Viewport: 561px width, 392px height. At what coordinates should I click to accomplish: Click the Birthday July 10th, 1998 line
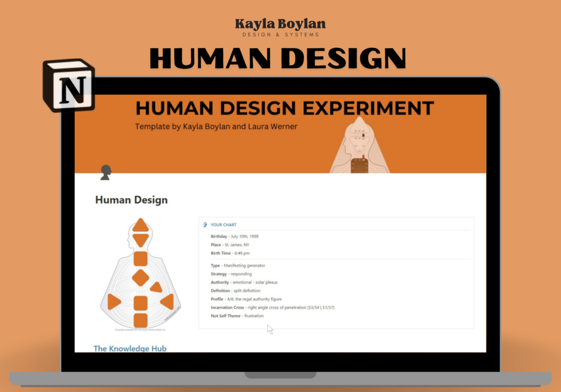coord(234,236)
